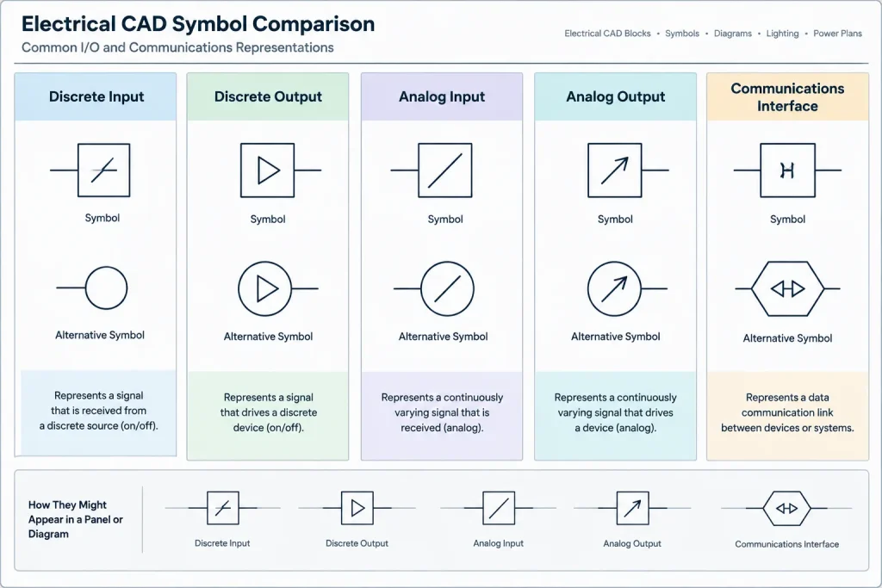Pick the Analog Output icon in panel row
882x588 pixels.
(x=632, y=508)
